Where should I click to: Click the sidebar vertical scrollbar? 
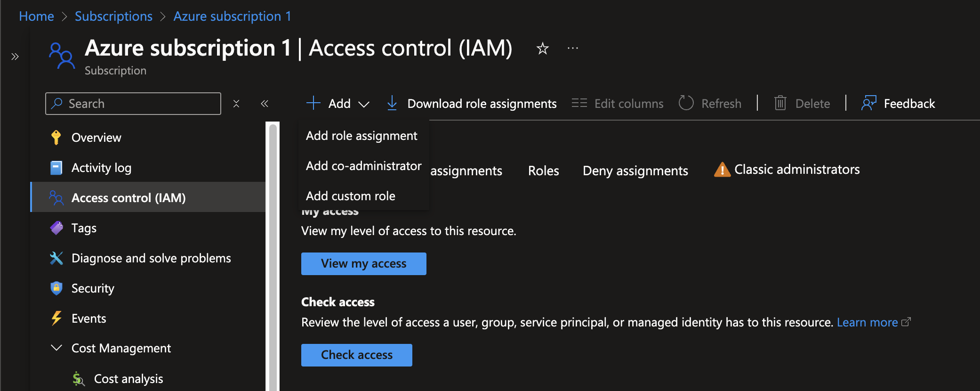tap(273, 257)
